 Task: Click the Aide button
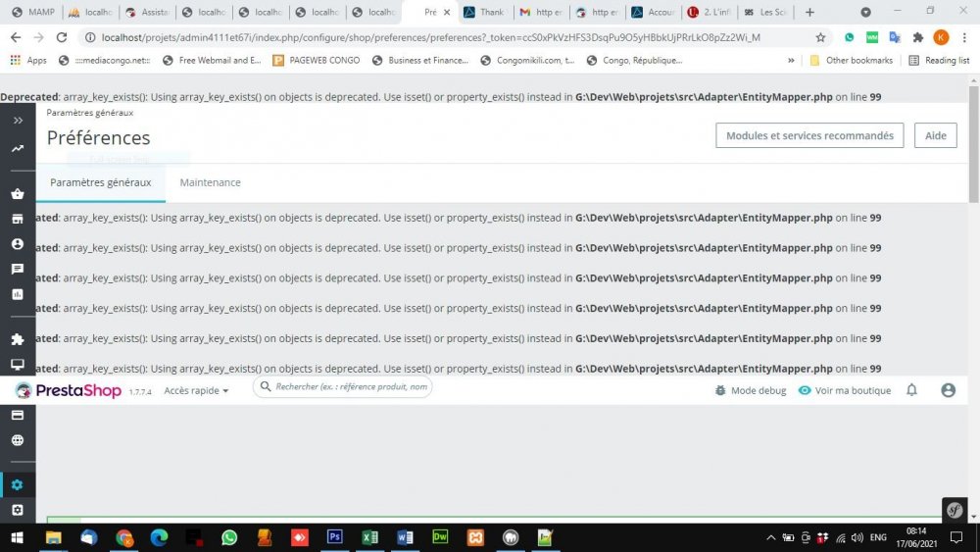936,135
